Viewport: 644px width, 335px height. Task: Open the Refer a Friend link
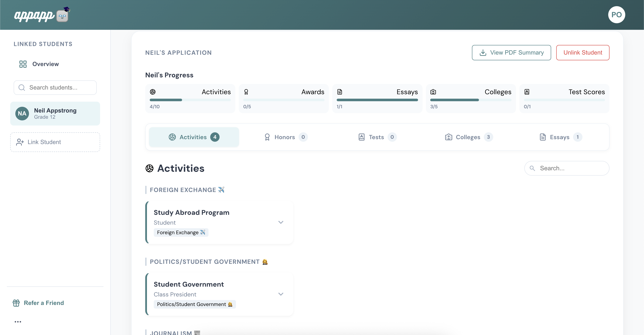click(39, 303)
